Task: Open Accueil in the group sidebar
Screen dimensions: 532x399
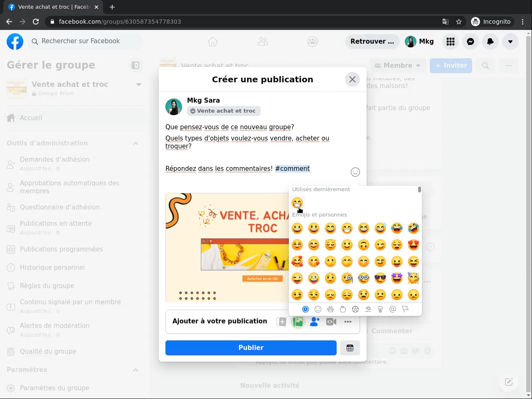Action: click(75, 118)
